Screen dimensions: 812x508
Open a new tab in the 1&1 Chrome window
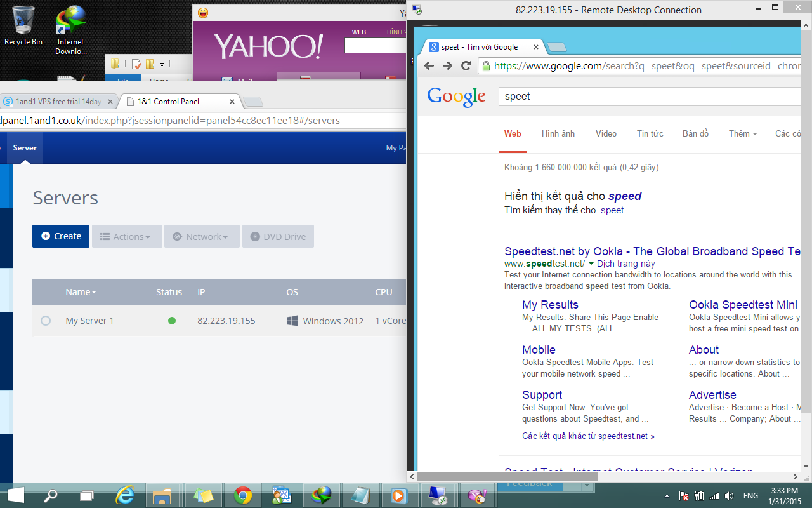click(x=252, y=102)
